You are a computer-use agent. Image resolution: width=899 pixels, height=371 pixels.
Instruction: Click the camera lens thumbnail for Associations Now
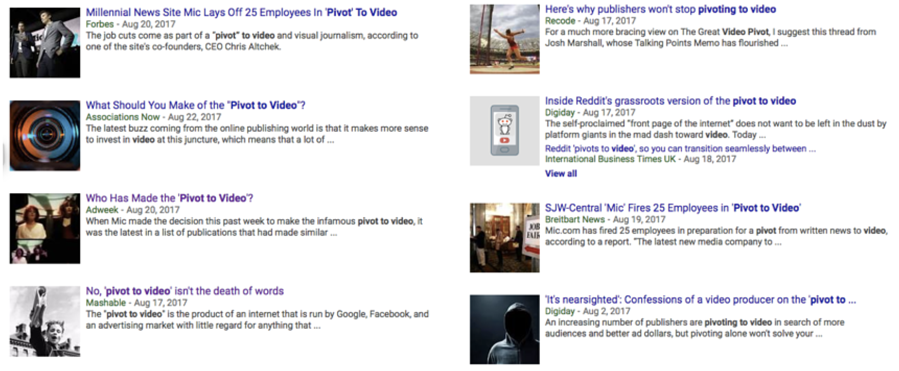click(x=45, y=135)
